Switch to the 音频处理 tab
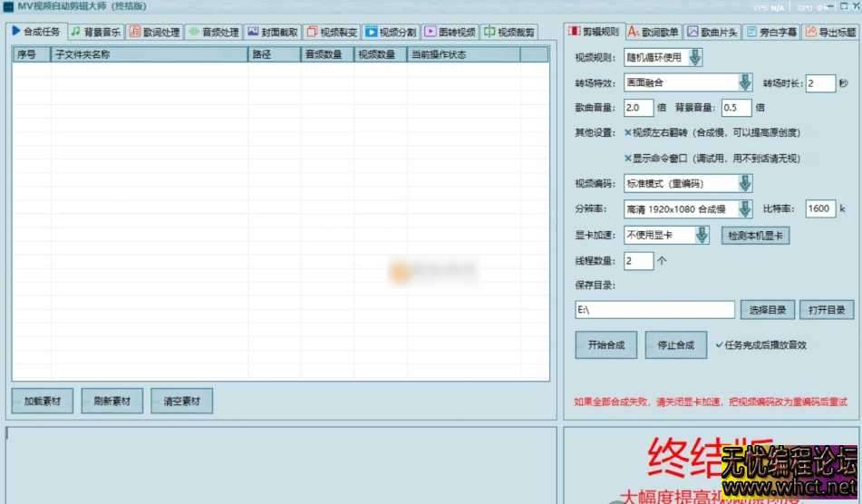The height and width of the screenshot is (504, 862). pos(214,32)
